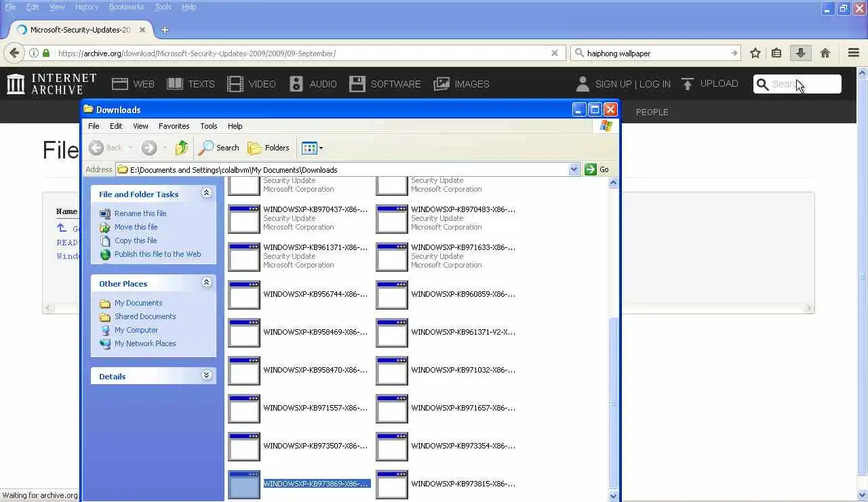This screenshot has width=868, height=502.
Task: Select file WINDOWSXP-KB971032-X86
Action: coord(446,371)
